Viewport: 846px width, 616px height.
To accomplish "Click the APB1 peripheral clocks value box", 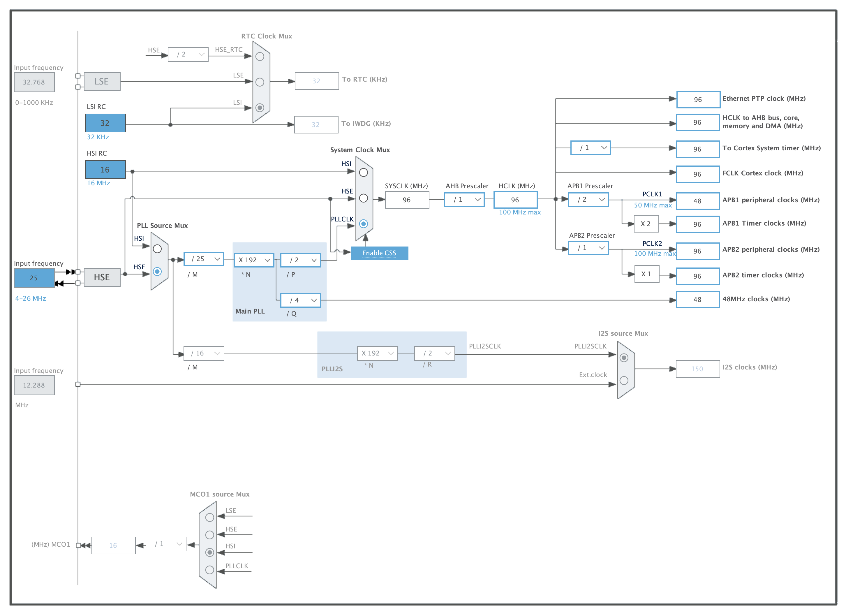I will tap(698, 201).
